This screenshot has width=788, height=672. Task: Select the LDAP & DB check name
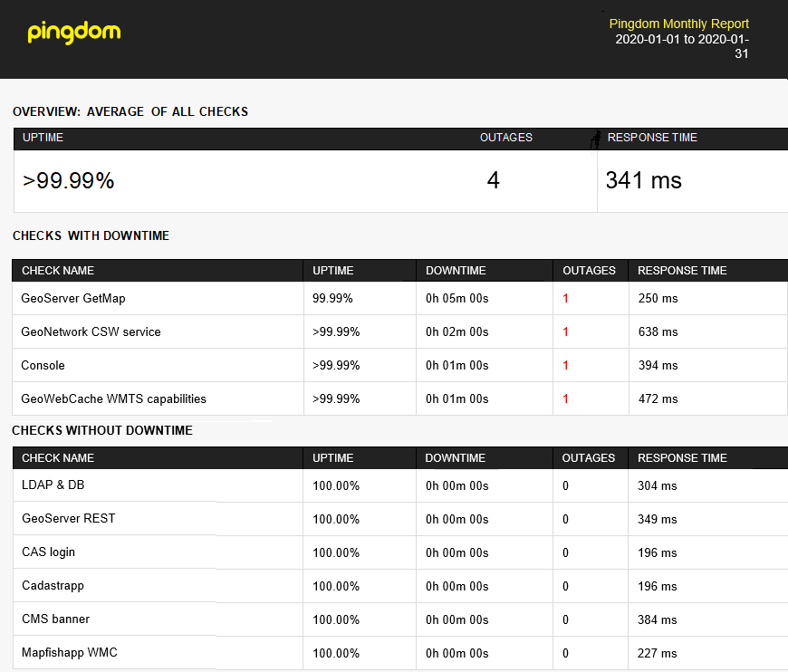(x=53, y=485)
